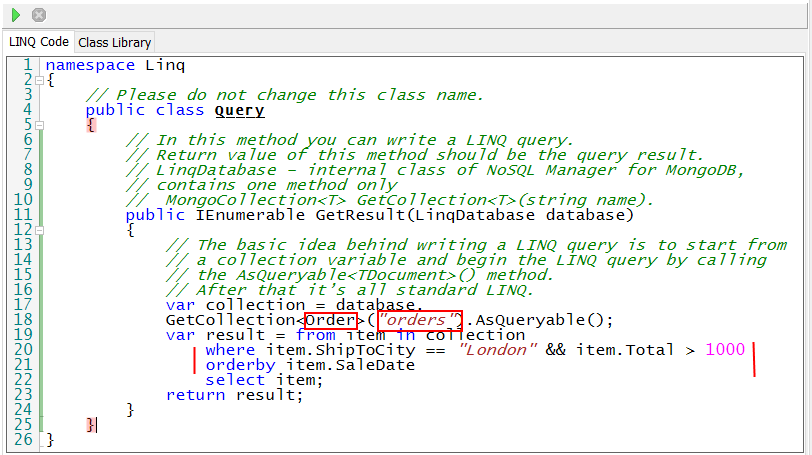Viewport: 812px width, 455px height.
Task: Click the highlighted Order type in the code
Action: (x=330, y=320)
